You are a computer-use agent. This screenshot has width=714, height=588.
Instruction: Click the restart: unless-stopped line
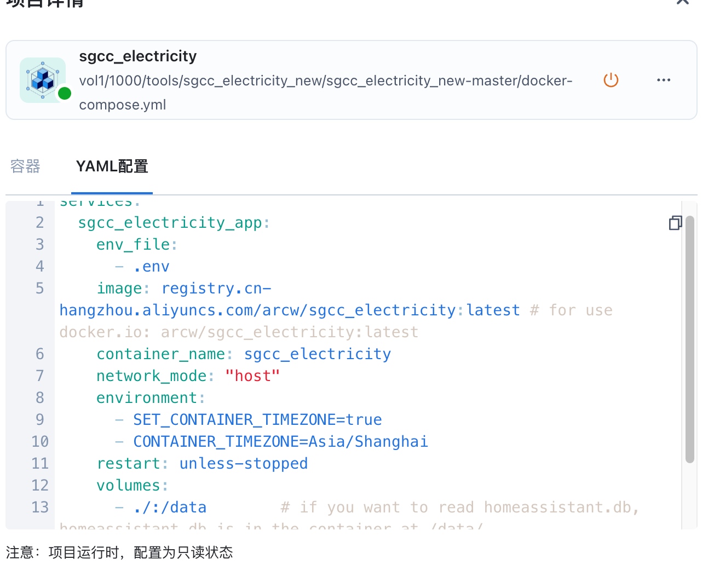point(202,464)
